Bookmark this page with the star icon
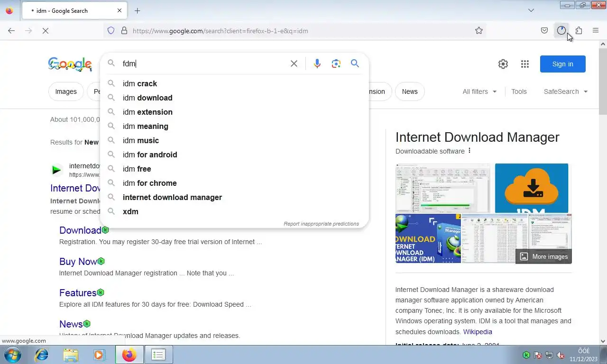This screenshot has height=364, width=607. click(x=479, y=31)
